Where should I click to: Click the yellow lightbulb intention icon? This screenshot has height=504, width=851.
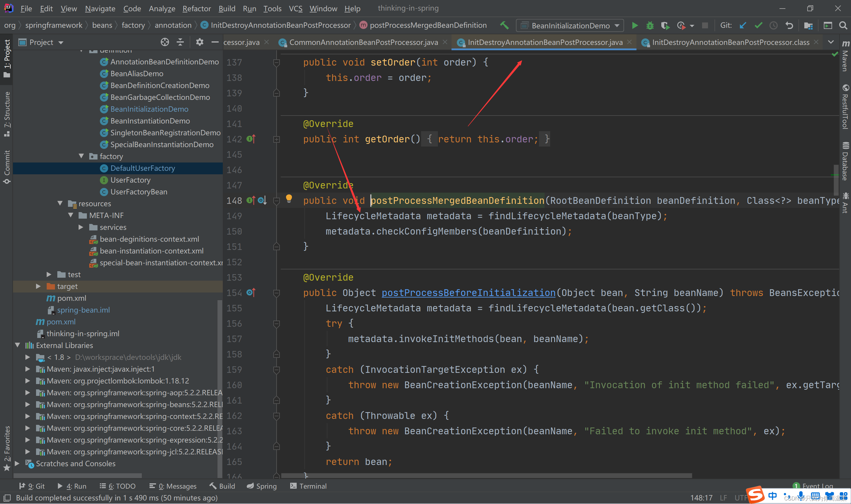[x=289, y=198]
